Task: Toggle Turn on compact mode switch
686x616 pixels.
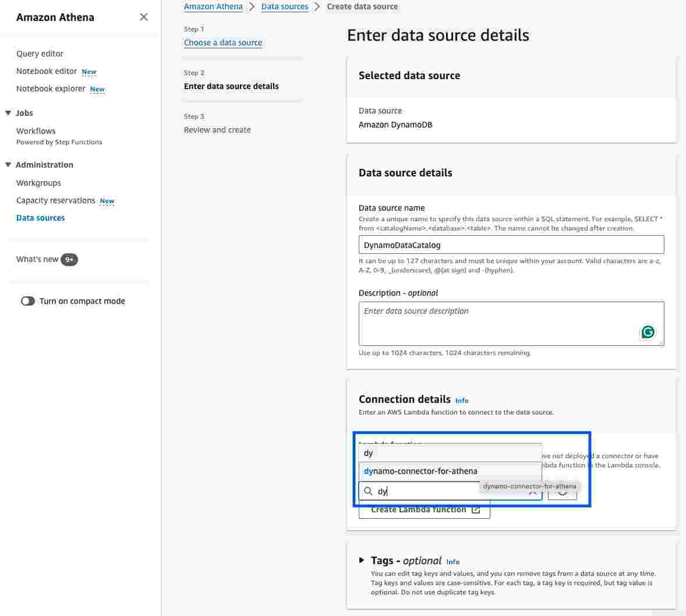Action: (28, 301)
